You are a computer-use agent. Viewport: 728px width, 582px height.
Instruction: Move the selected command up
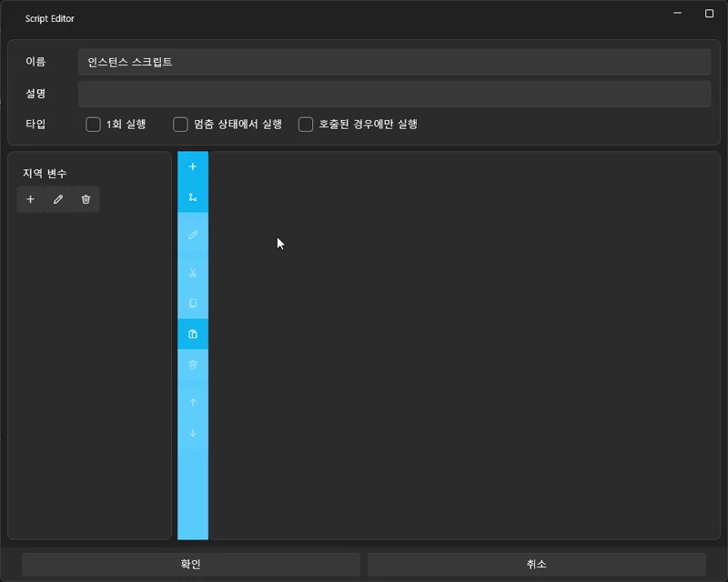pos(193,401)
